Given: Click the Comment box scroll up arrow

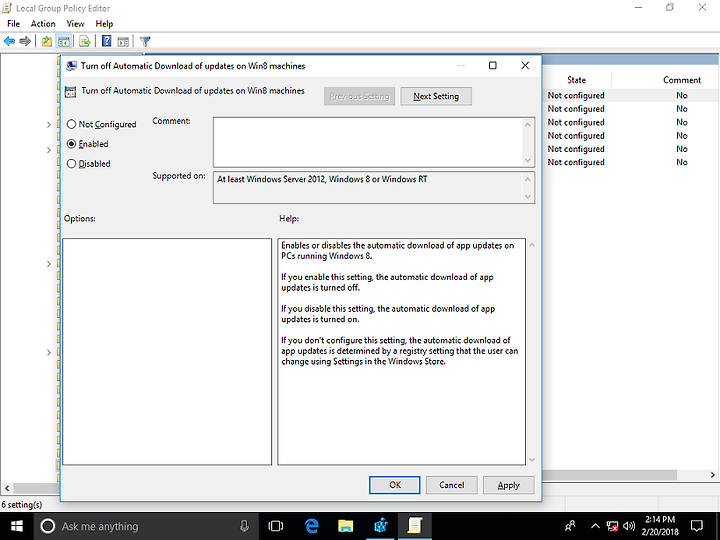Looking at the screenshot, I should click(528, 124).
